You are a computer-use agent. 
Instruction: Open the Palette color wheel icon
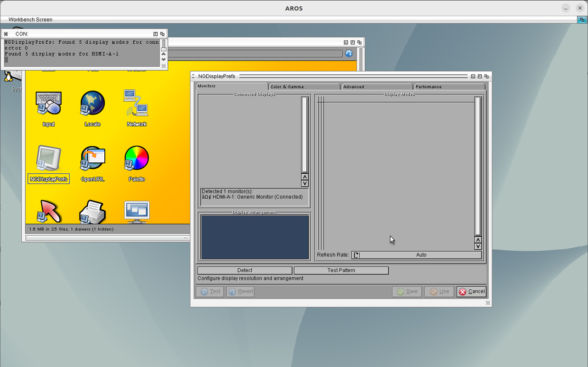click(x=136, y=158)
